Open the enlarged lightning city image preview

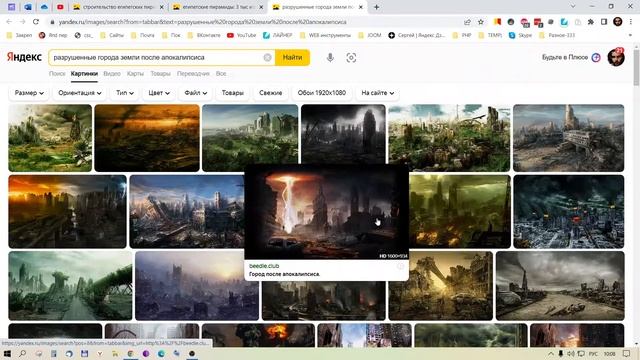pyautogui.click(x=327, y=212)
